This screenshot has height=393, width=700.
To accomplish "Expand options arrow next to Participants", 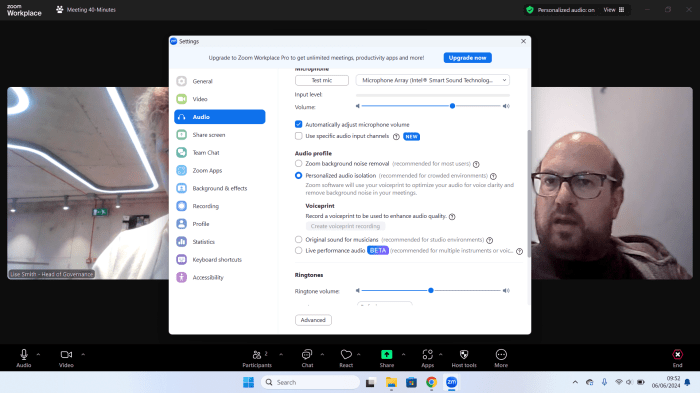I will tap(281, 354).
